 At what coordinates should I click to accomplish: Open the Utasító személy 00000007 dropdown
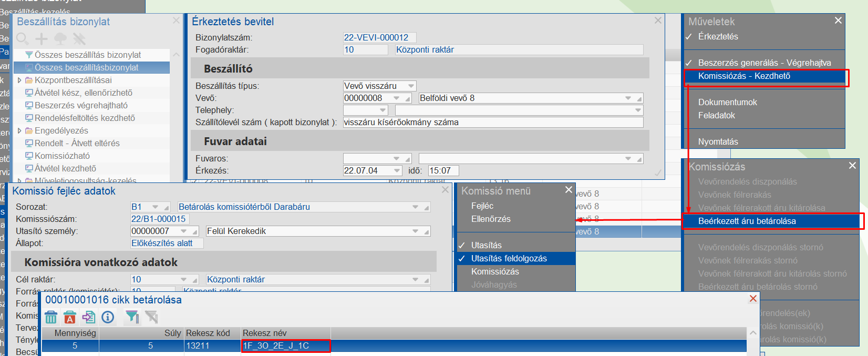click(x=183, y=231)
